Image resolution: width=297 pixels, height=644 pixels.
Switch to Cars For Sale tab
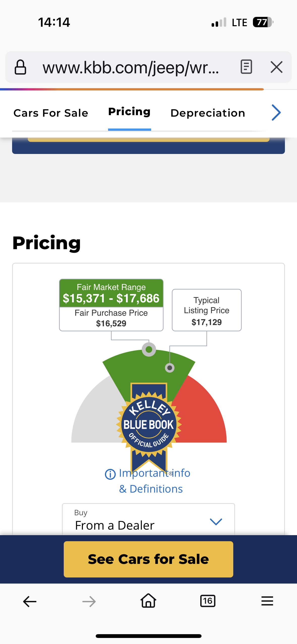(x=51, y=113)
